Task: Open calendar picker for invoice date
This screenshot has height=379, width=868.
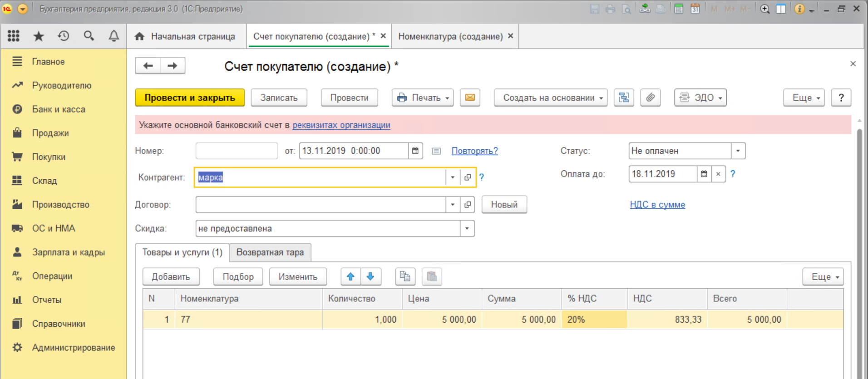Action: point(415,151)
